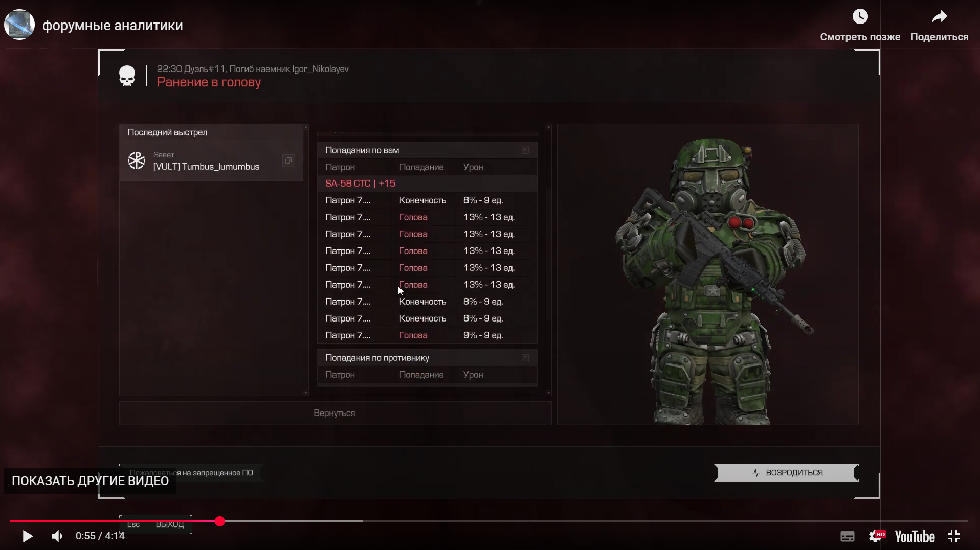Click the Watch Later clock icon
Image resolution: width=980 pixels, height=550 pixels.
860,17
